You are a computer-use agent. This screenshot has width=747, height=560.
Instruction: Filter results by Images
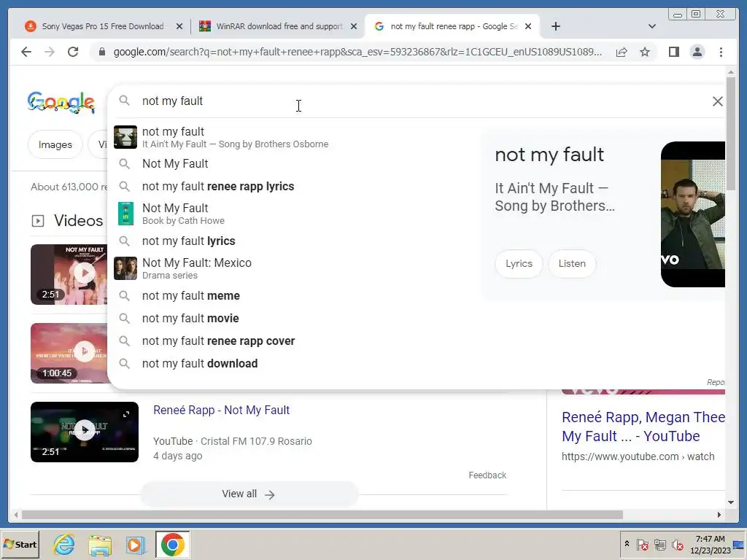[55, 145]
